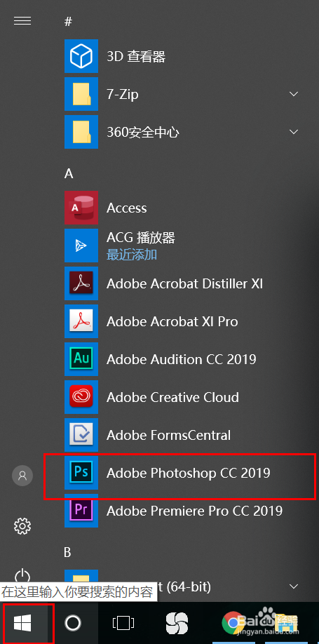
Task: Expand the folder chevron under section B
Action: coord(294,586)
